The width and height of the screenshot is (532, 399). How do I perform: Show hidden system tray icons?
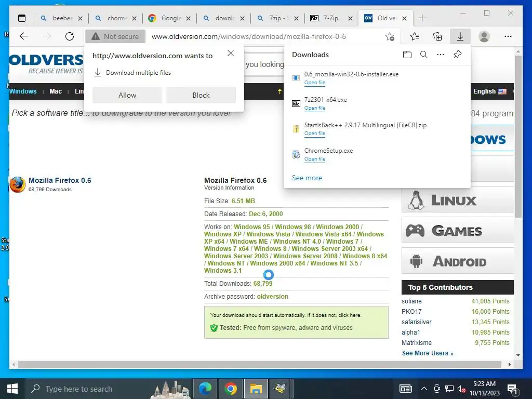tap(424, 389)
